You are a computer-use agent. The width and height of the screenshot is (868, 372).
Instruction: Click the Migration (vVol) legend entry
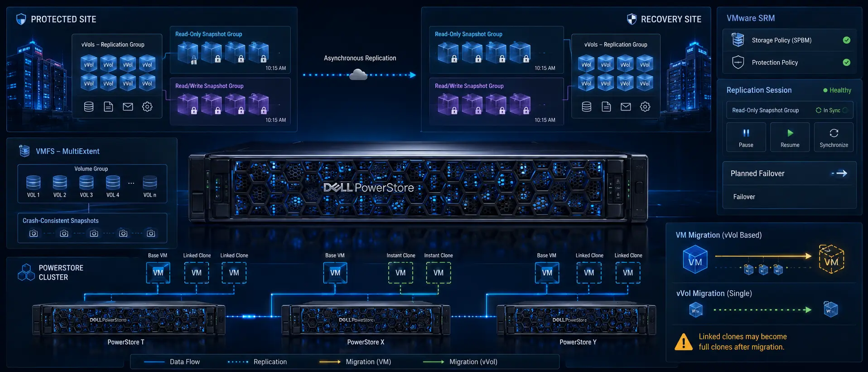tap(460, 362)
